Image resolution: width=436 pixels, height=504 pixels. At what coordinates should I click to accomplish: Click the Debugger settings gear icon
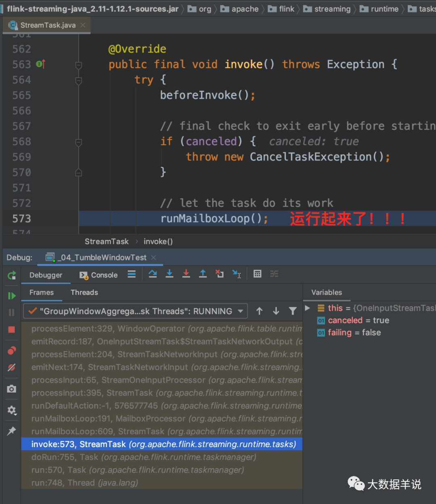click(11, 410)
